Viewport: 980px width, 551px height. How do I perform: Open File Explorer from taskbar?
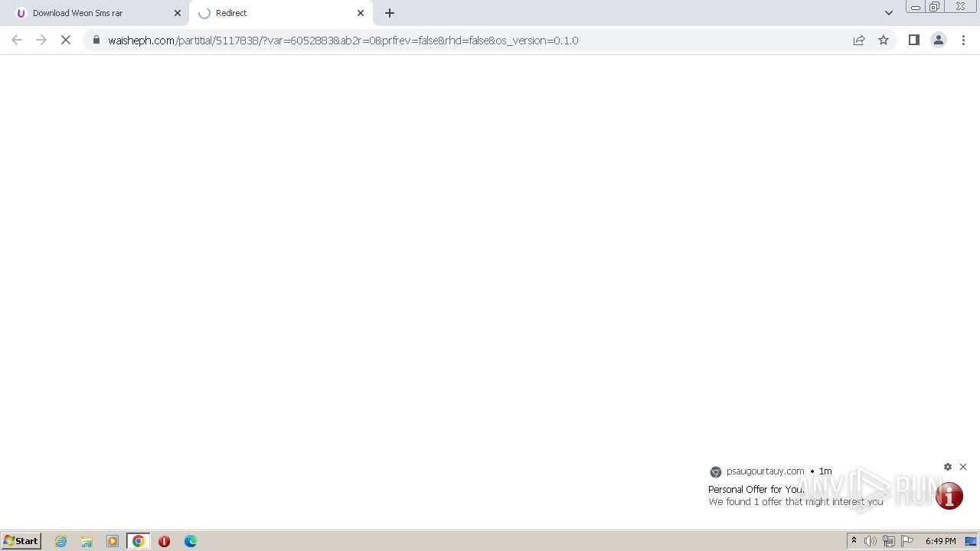pos(87,541)
